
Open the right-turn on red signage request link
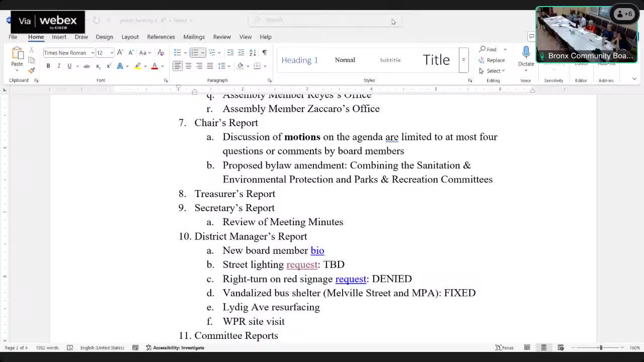[x=351, y=279]
